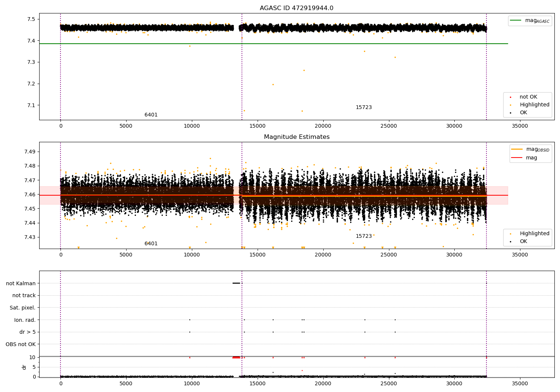The height and width of the screenshot is (392, 560).
Task: Click the '10' tick on the dr axis
Action: click(x=32, y=357)
